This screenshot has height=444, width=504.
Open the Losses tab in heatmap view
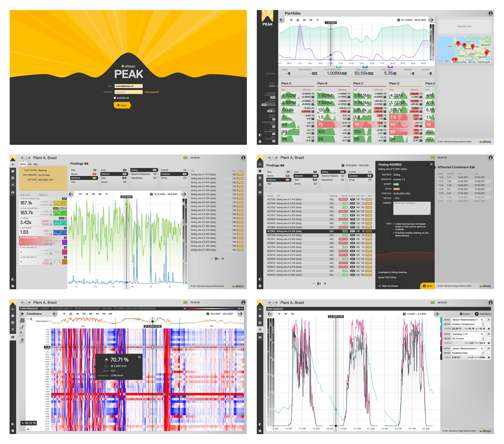tap(44, 308)
